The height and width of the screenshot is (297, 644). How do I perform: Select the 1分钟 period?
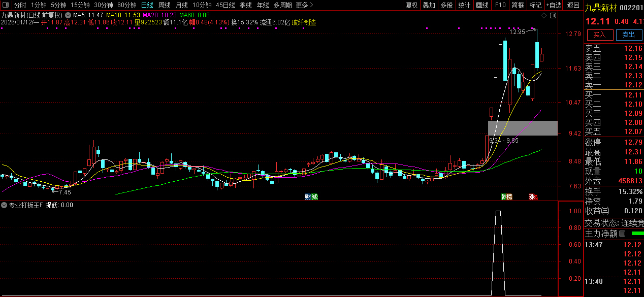[39, 5]
